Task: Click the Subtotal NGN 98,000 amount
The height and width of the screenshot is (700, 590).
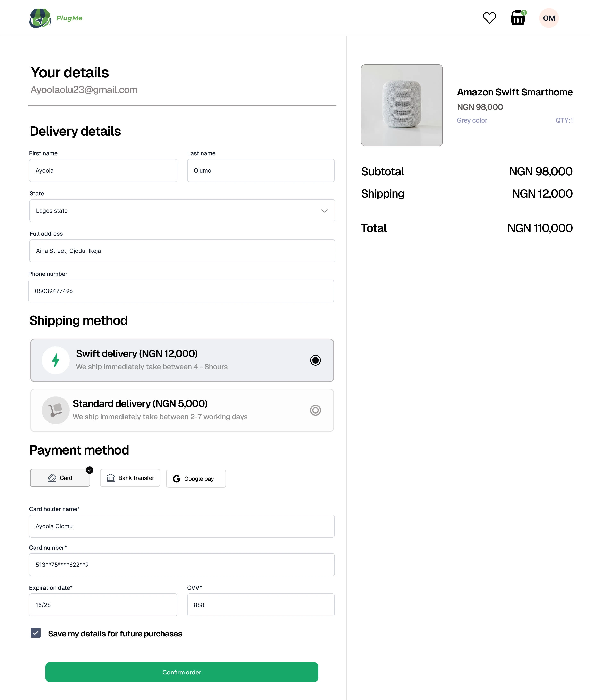Action: tap(541, 172)
